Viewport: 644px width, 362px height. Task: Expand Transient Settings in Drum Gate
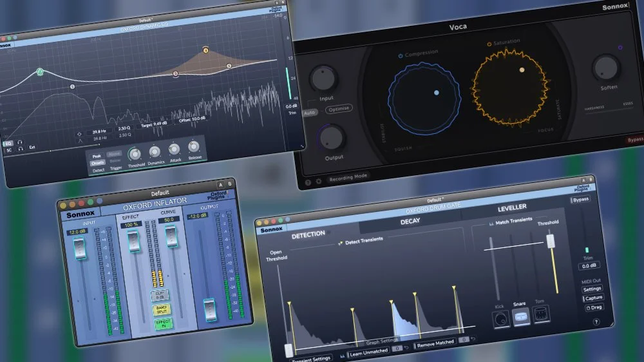[x=311, y=359]
